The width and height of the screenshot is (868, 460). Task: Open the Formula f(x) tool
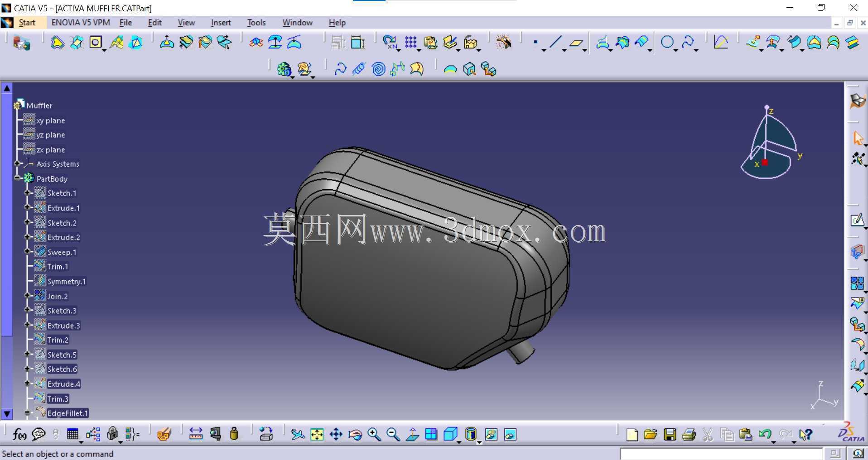pyautogui.click(x=19, y=435)
